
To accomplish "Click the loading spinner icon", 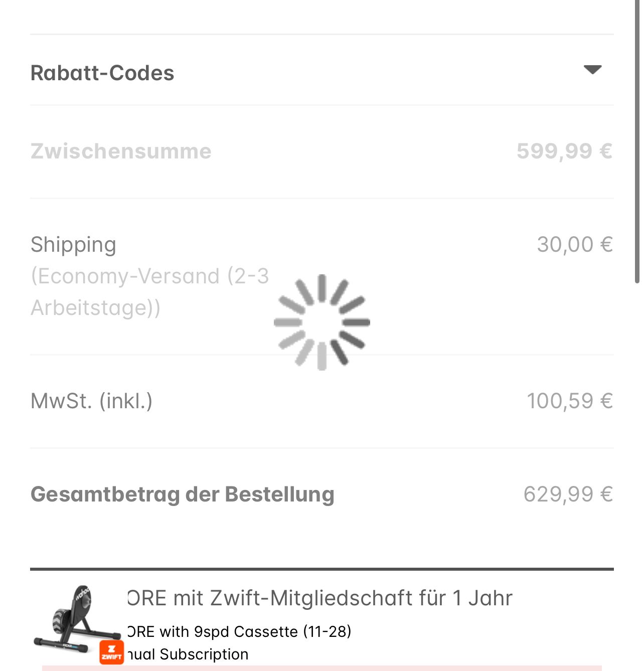I will point(322,322).
